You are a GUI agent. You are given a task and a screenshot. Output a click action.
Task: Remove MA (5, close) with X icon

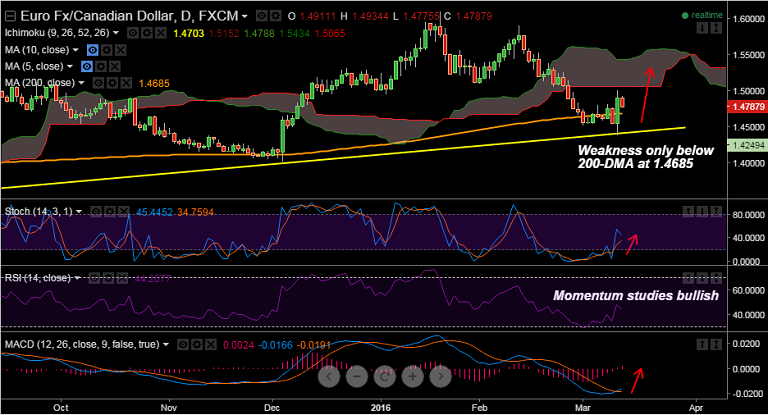point(114,66)
